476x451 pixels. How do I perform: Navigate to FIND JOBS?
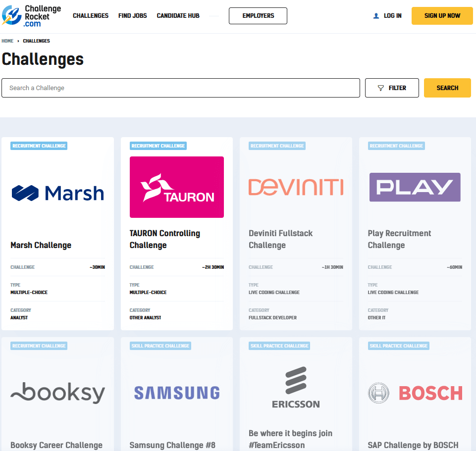132,15
